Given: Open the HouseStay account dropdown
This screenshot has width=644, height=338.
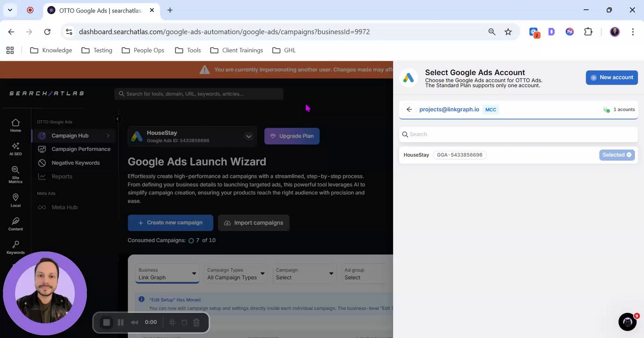Looking at the screenshot, I should [192, 136].
